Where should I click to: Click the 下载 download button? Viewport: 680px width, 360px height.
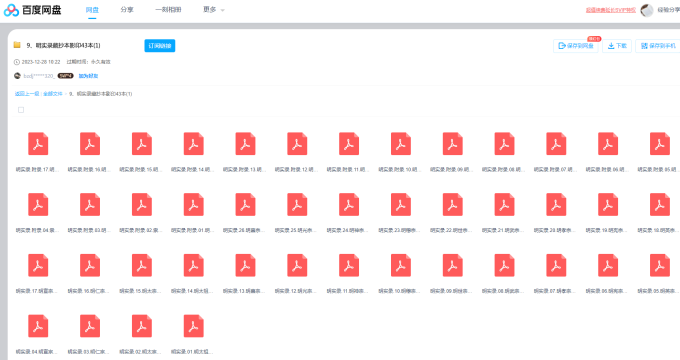[617, 46]
